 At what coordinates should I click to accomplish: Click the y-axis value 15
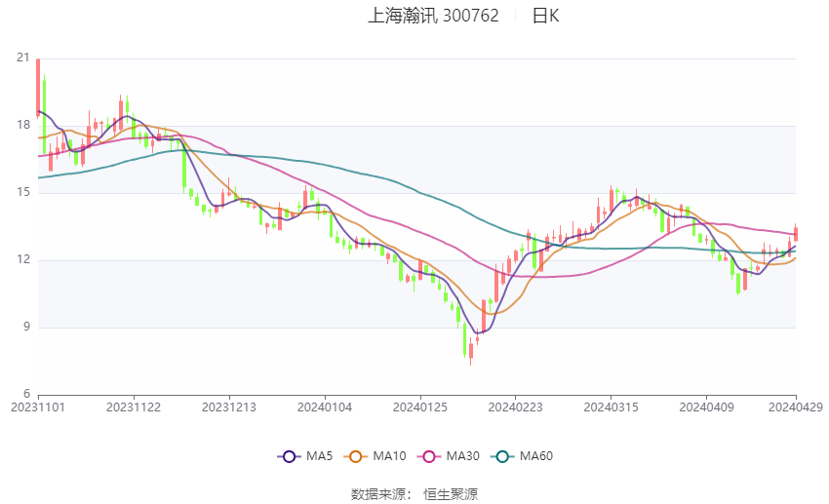pyautogui.click(x=23, y=192)
